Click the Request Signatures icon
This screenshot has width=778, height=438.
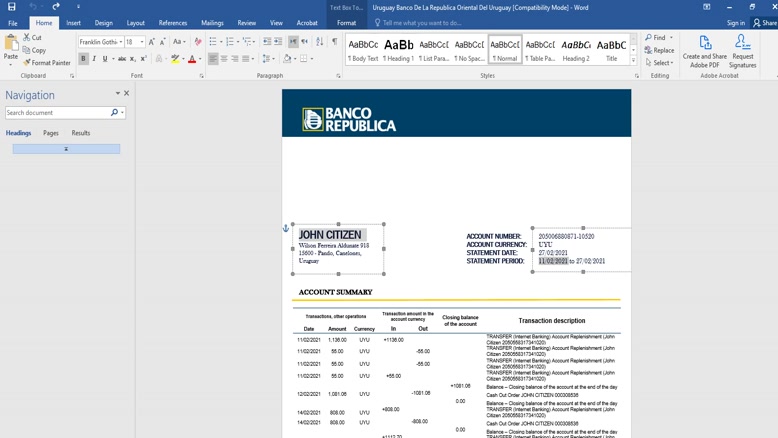click(x=742, y=51)
